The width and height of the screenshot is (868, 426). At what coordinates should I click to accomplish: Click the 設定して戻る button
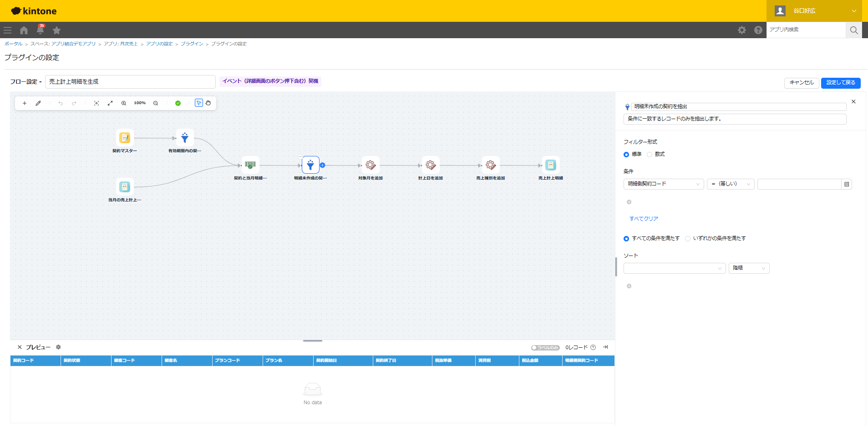841,83
